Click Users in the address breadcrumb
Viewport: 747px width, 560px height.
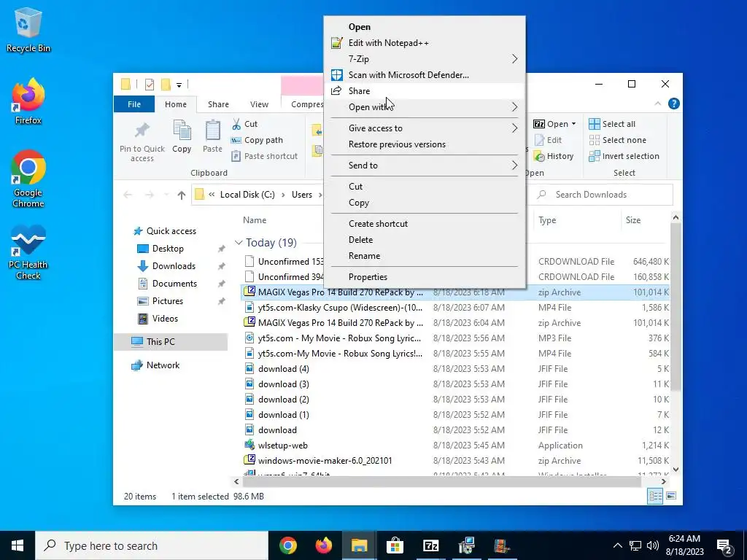pos(301,195)
